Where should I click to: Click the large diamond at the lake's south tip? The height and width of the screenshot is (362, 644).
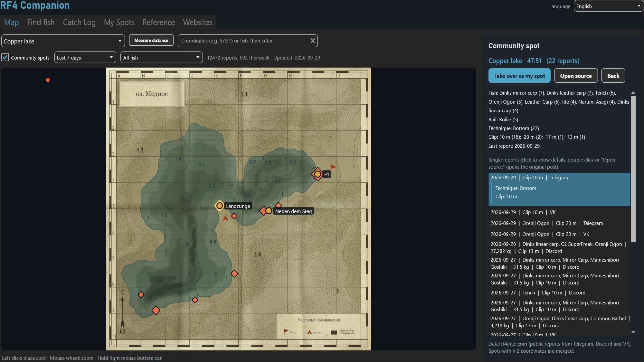tap(156, 310)
